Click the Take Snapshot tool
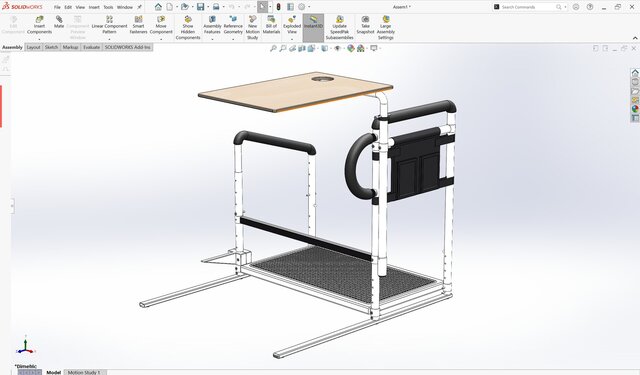The width and height of the screenshot is (640, 375). pyautogui.click(x=365, y=24)
